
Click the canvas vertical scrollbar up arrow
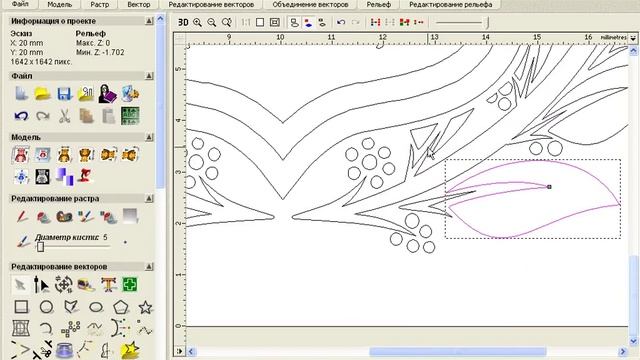633,51
